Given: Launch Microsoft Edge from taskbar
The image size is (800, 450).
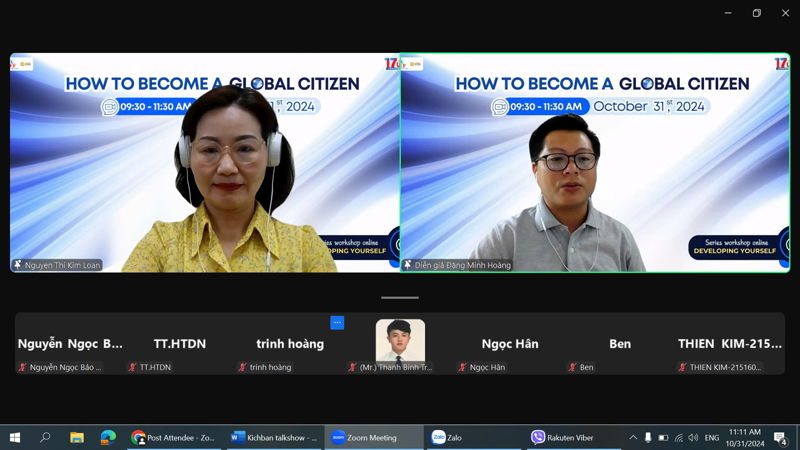Looking at the screenshot, I should (x=107, y=437).
